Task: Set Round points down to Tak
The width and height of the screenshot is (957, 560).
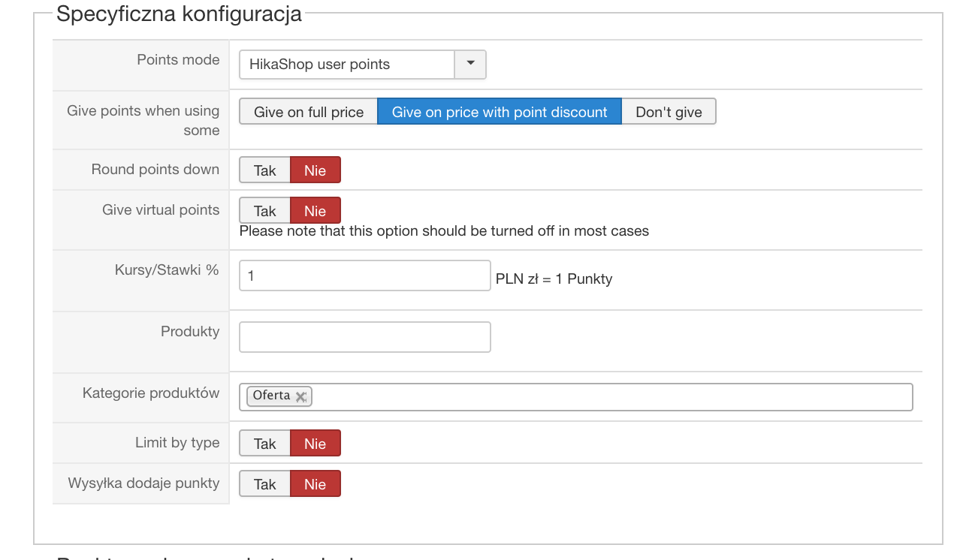Action: click(x=264, y=170)
